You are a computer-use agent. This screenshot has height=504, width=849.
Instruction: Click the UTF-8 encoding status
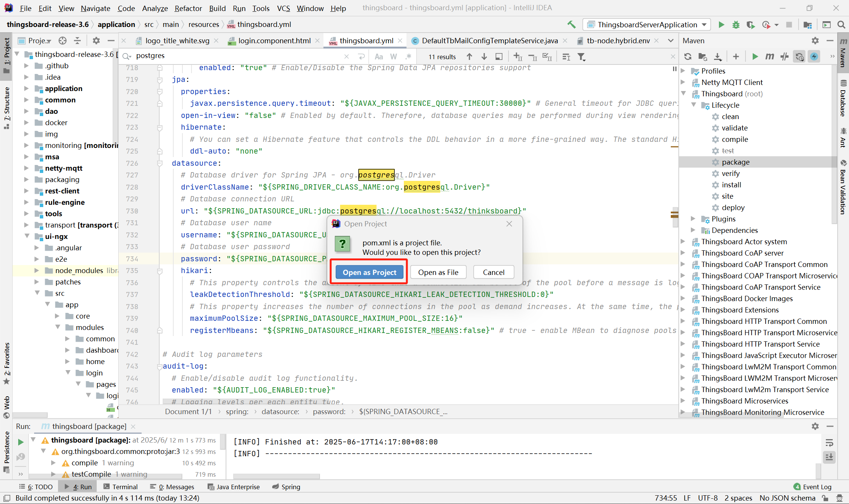coord(708,498)
